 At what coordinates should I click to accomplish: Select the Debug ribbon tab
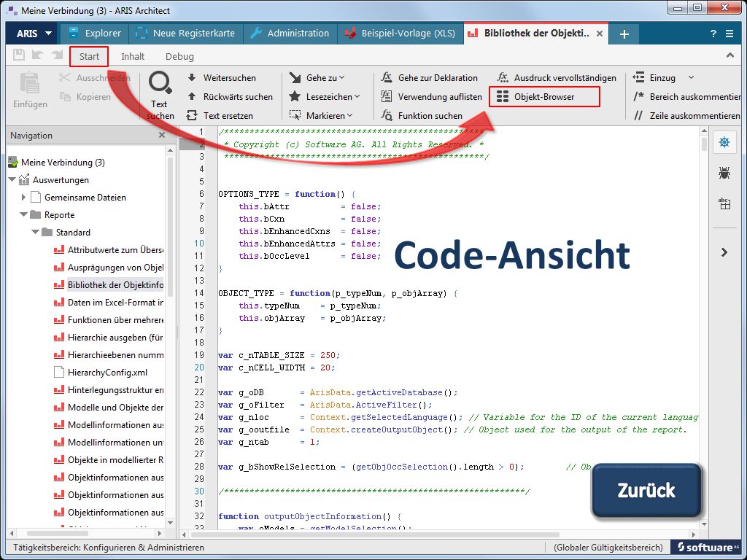point(179,56)
